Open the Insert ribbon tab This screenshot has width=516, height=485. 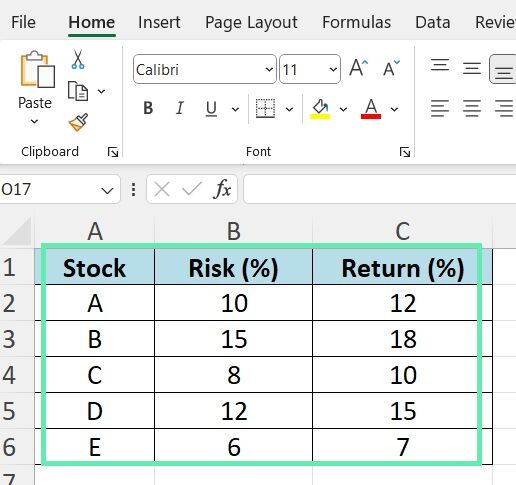click(x=159, y=23)
